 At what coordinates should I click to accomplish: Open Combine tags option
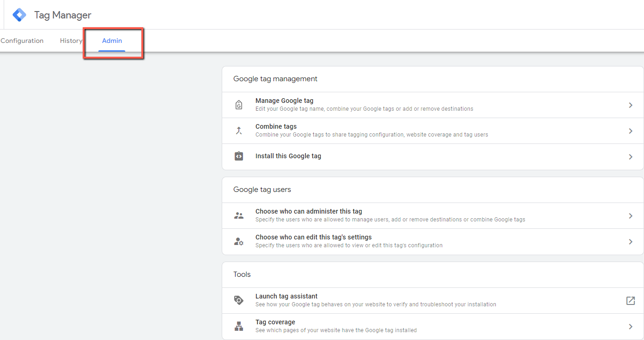tap(433, 131)
